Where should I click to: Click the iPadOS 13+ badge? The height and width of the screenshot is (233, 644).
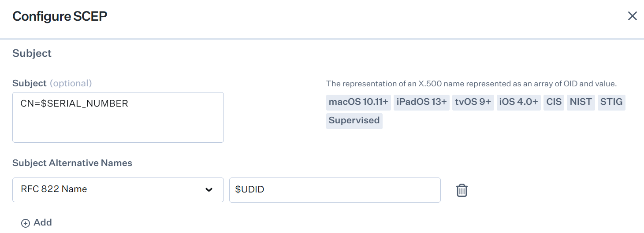421,102
